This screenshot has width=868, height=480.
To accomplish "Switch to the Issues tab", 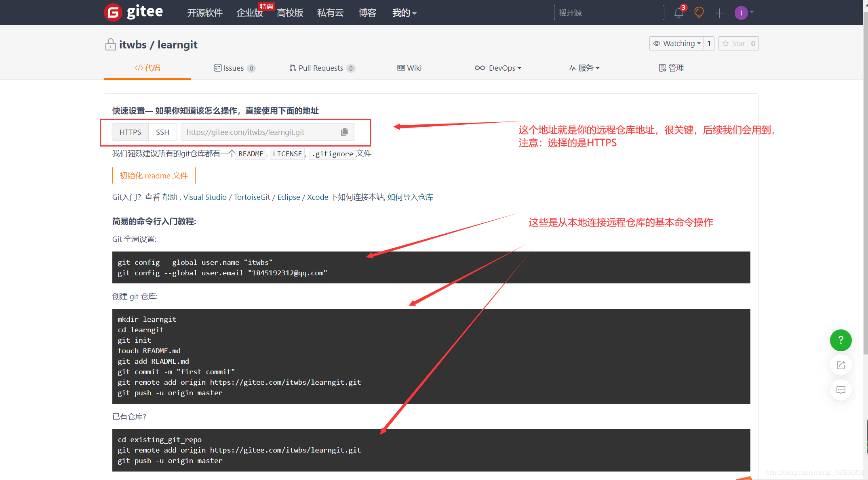I will point(234,68).
